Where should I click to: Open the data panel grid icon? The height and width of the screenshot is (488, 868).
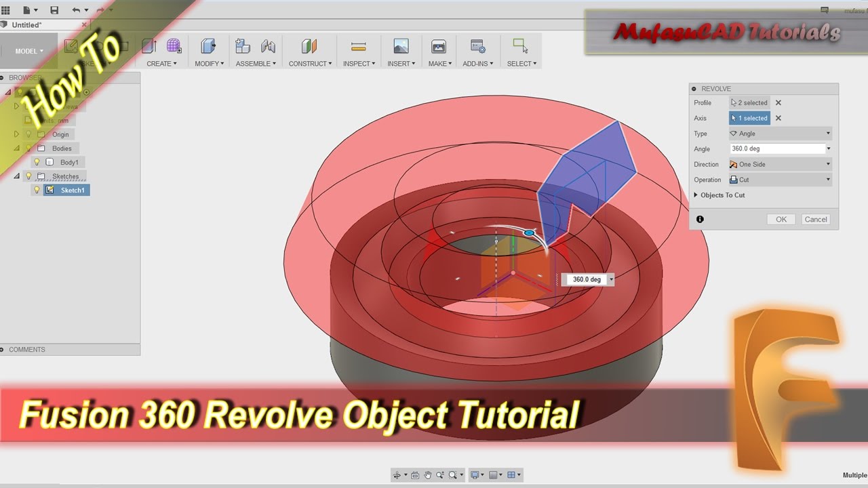(x=5, y=11)
